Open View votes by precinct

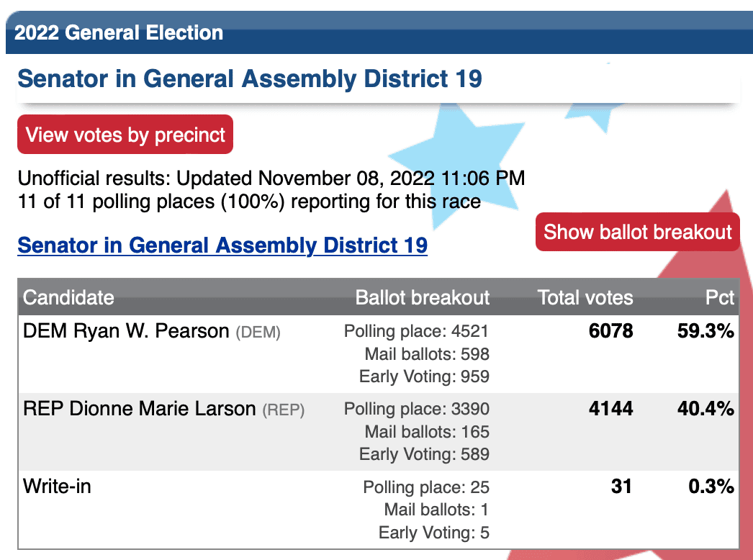(125, 135)
